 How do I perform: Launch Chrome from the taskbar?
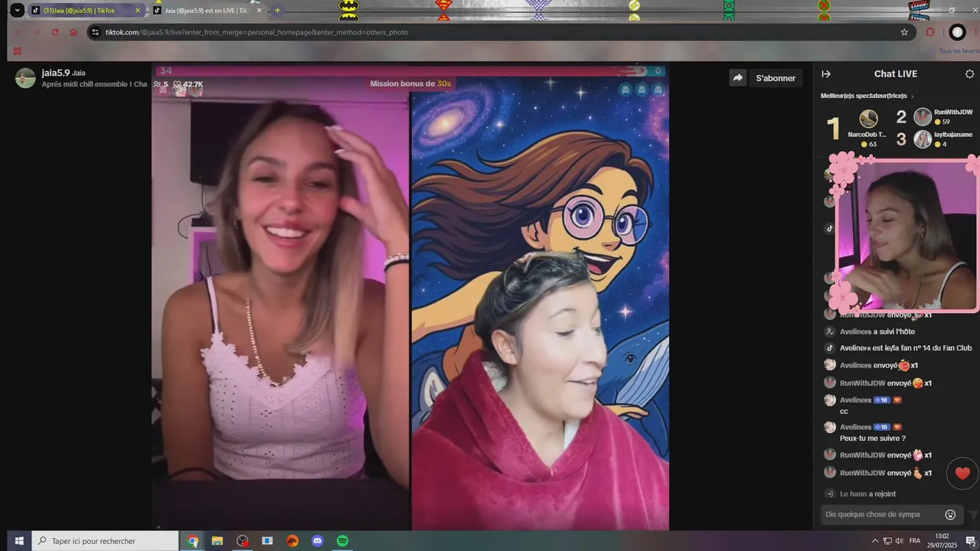coord(193,541)
